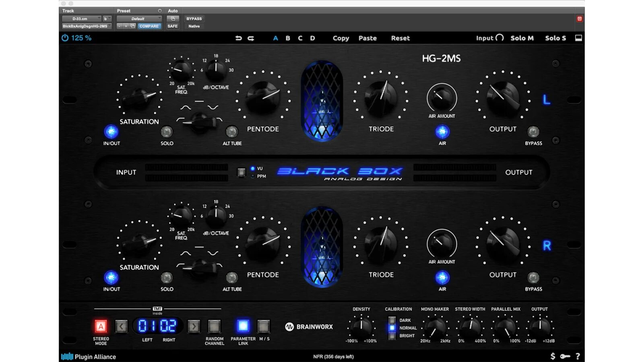Turn the Density knob
The width and height of the screenshot is (644, 362).
coord(361,327)
